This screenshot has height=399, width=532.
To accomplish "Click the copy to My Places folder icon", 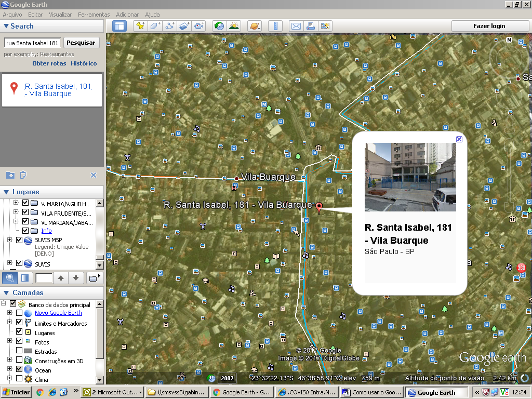I will click(x=10, y=175).
